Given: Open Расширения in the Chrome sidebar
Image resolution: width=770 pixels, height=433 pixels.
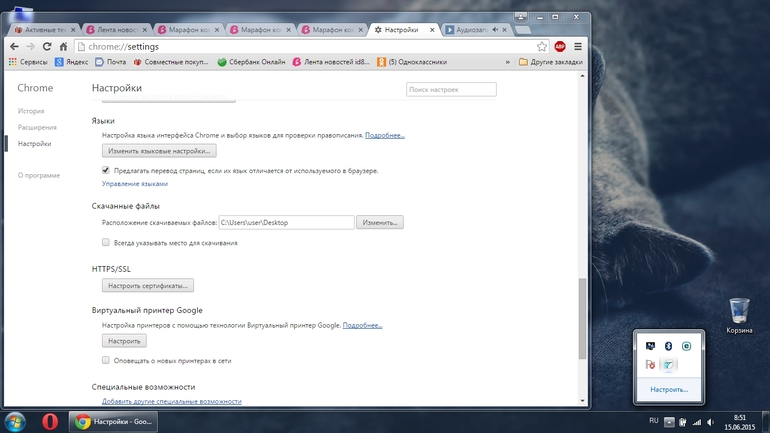Looking at the screenshot, I should (x=37, y=127).
